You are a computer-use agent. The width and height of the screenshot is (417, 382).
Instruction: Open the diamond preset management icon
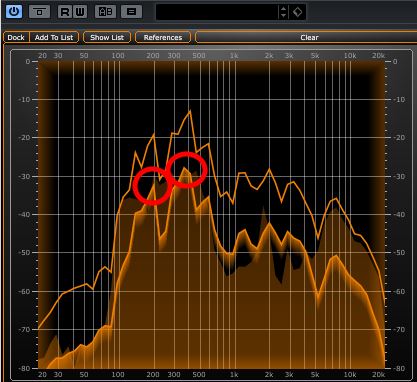[297, 12]
